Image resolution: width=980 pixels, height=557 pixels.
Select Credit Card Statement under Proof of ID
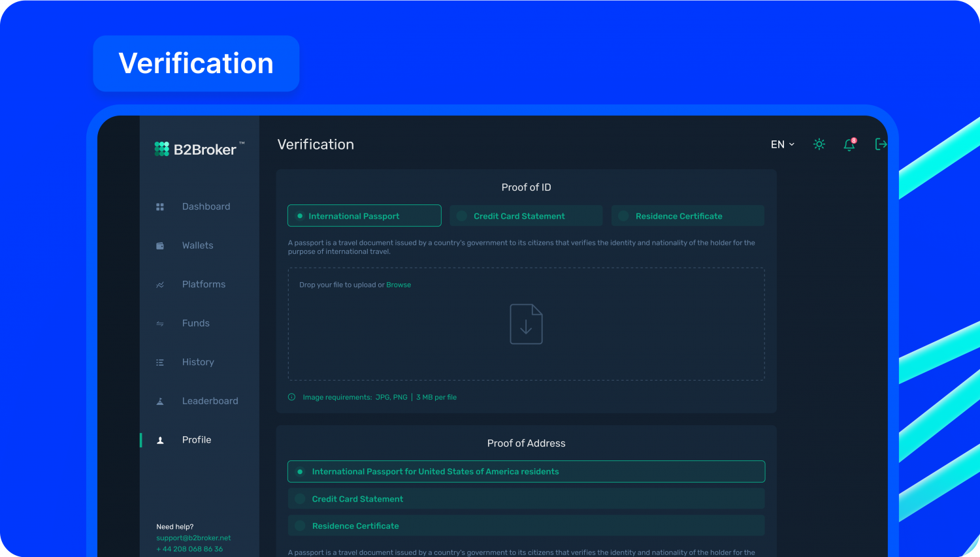(525, 215)
